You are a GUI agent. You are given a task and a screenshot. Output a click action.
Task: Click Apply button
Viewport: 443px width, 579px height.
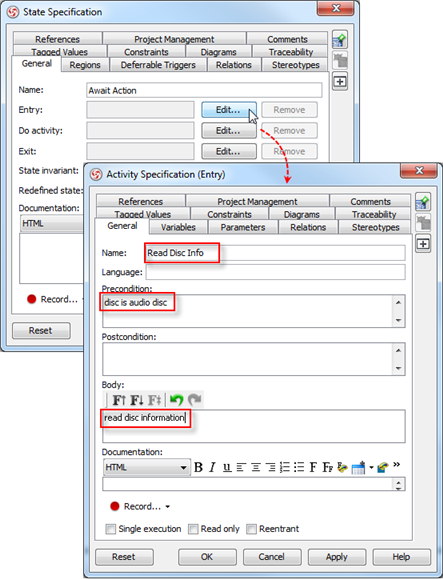[x=337, y=557]
